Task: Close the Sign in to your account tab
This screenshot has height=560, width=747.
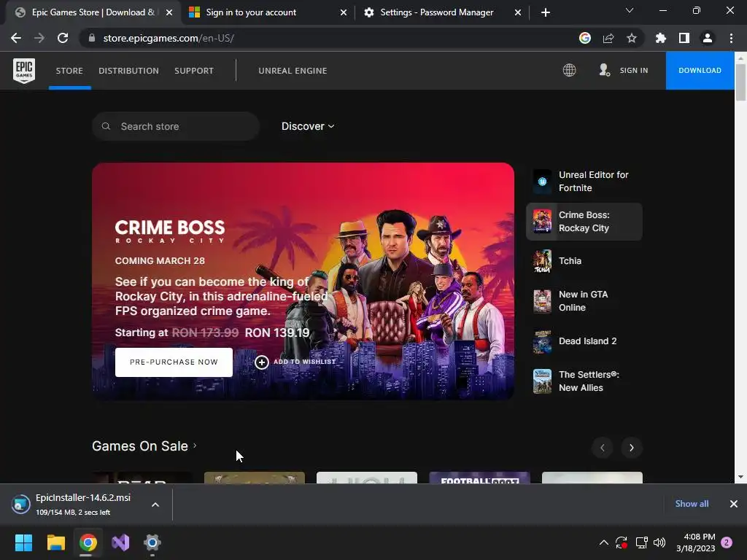Action: 344,12
